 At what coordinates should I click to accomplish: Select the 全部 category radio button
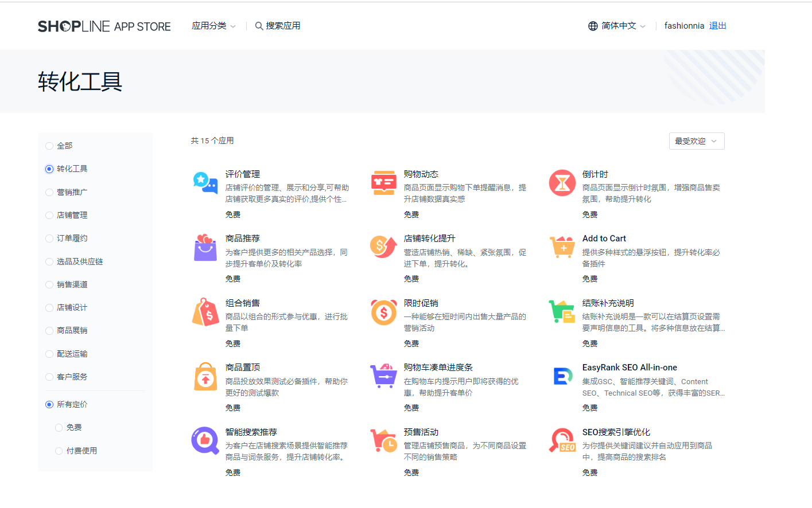(49, 146)
